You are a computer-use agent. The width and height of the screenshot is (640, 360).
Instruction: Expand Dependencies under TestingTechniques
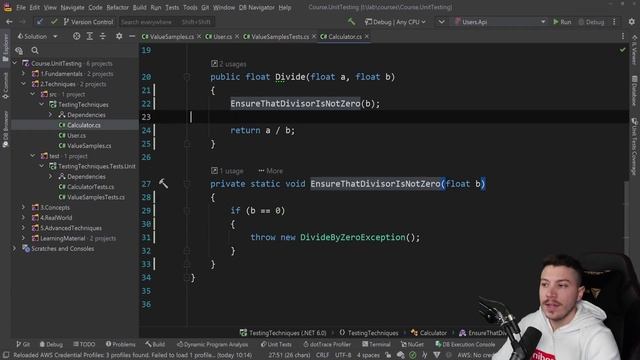tap(51, 115)
